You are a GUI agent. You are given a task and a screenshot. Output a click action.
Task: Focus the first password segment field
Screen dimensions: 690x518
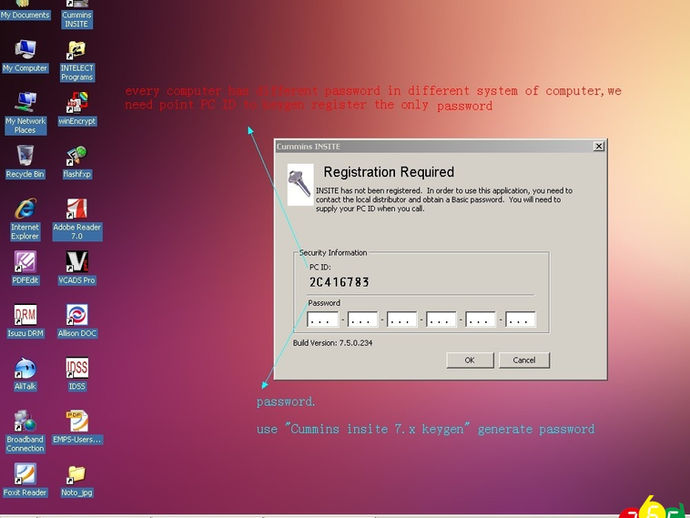[323, 320]
